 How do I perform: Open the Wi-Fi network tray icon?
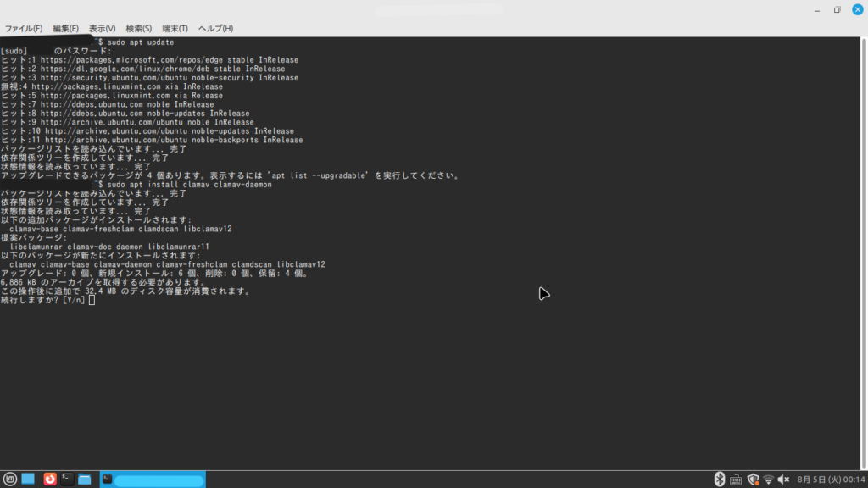(x=768, y=480)
